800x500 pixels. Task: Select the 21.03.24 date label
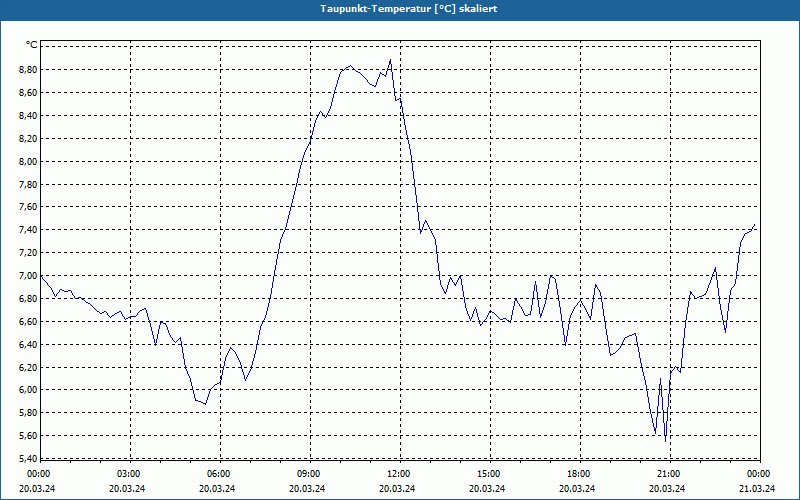[x=757, y=488]
